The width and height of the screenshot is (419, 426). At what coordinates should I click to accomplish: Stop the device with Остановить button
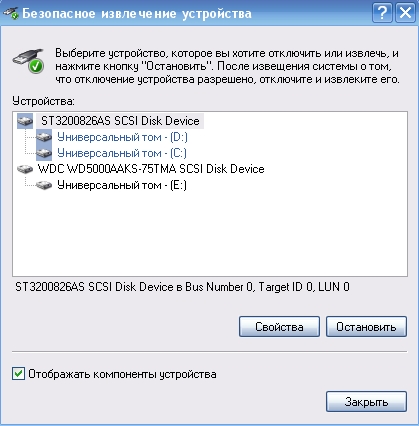pyautogui.click(x=366, y=327)
